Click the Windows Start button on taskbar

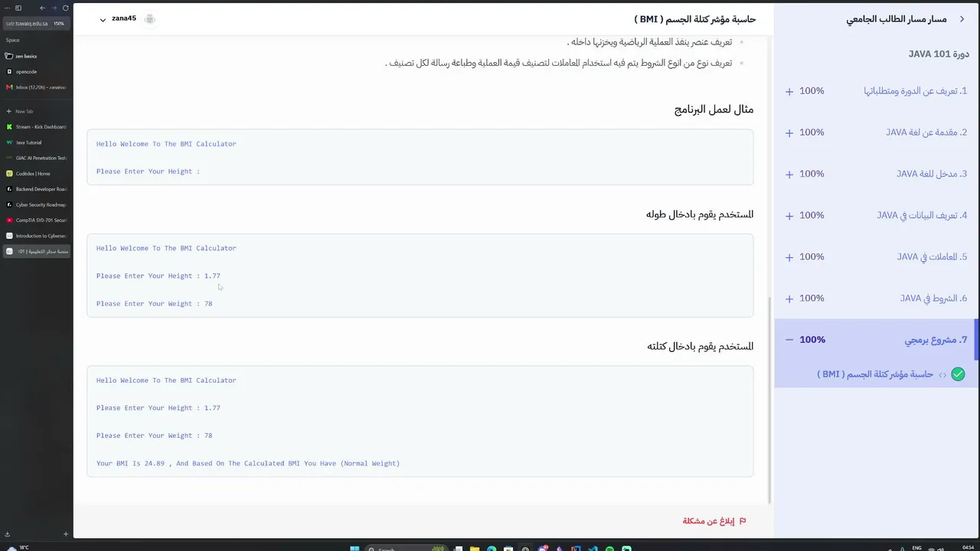tap(354, 548)
